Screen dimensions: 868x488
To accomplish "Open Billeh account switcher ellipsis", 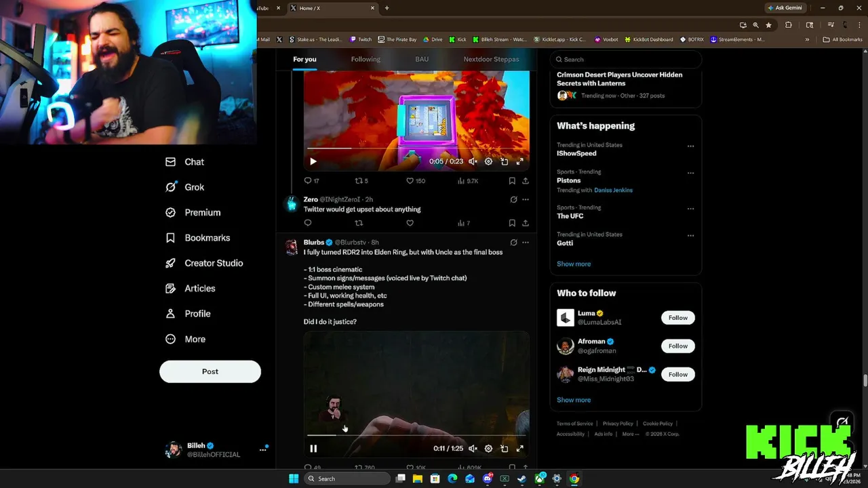I will (x=263, y=449).
